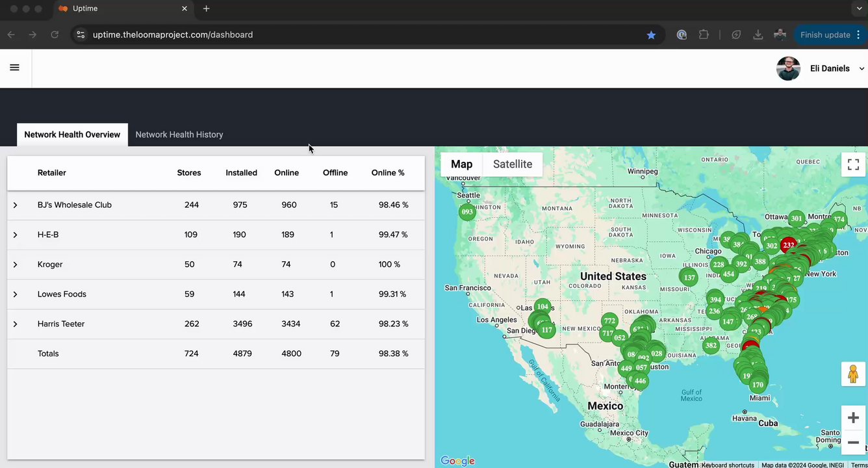Image resolution: width=868 pixels, height=468 pixels.
Task: Select the Network Health Overview tab
Action: pos(72,135)
